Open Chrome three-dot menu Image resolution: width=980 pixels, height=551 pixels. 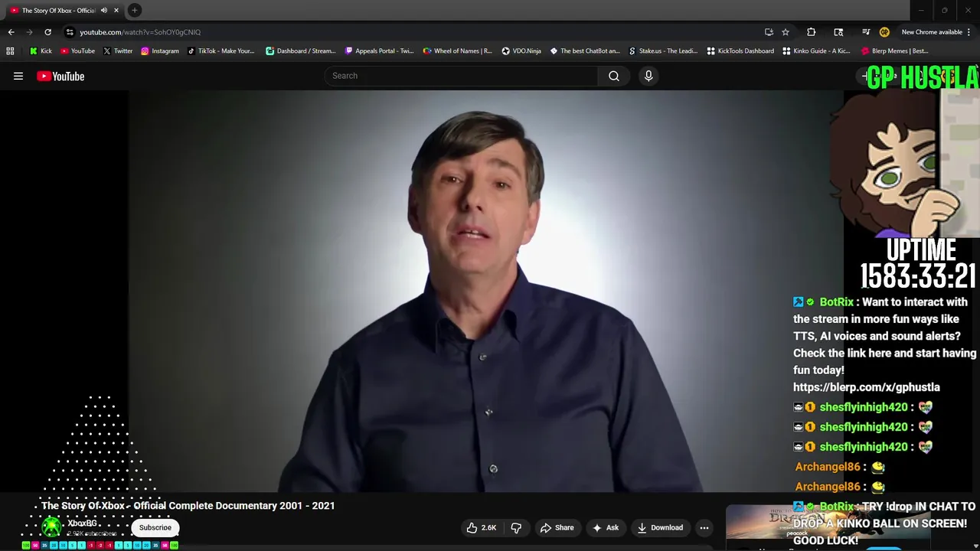(969, 32)
